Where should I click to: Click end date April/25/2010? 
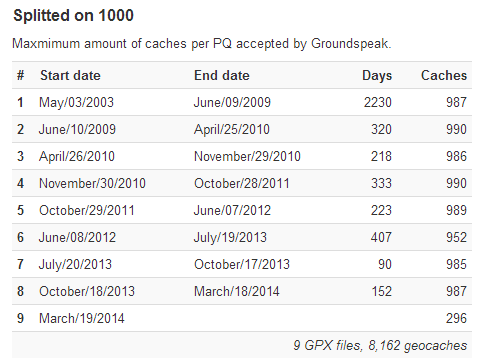(232, 129)
